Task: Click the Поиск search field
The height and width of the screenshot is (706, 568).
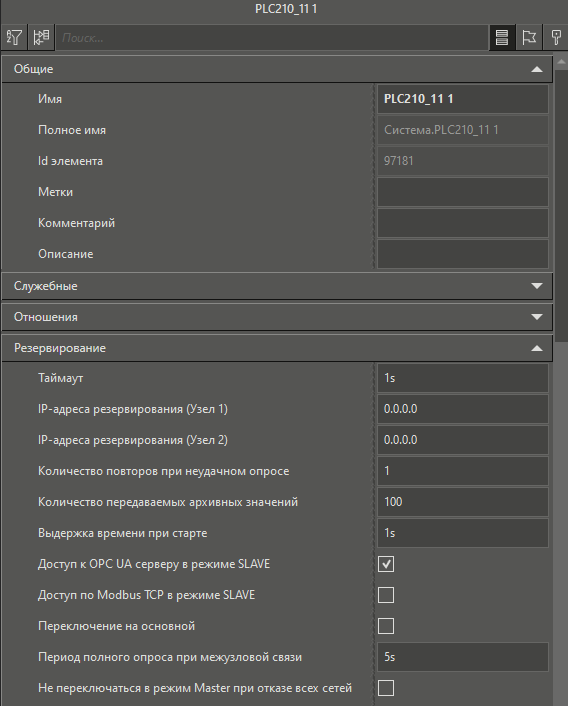Action: click(x=272, y=37)
